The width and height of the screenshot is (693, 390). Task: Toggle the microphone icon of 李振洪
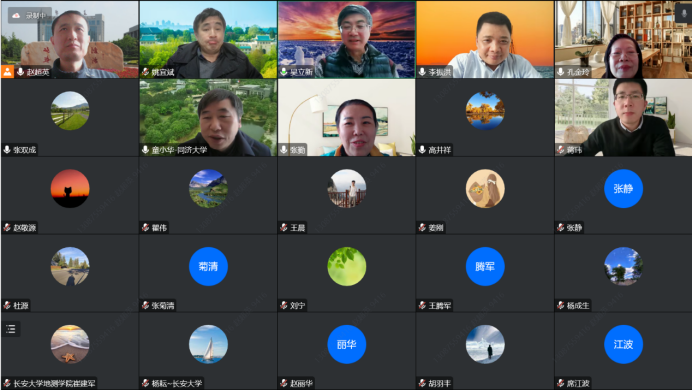click(422, 72)
